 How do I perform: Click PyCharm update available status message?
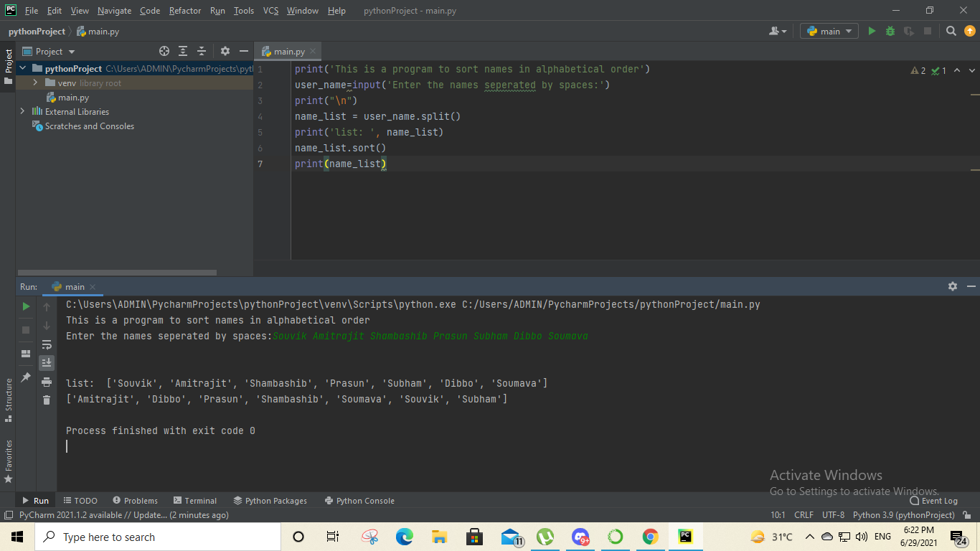point(123,515)
